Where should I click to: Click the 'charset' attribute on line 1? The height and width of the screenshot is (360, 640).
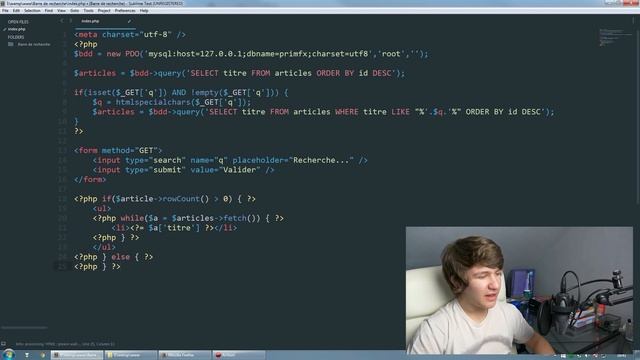[x=118, y=35]
